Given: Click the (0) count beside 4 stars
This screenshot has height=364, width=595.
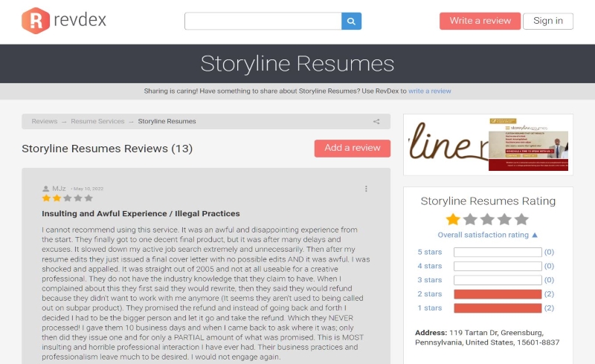Looking at the screenshot, I should (549, 266).
